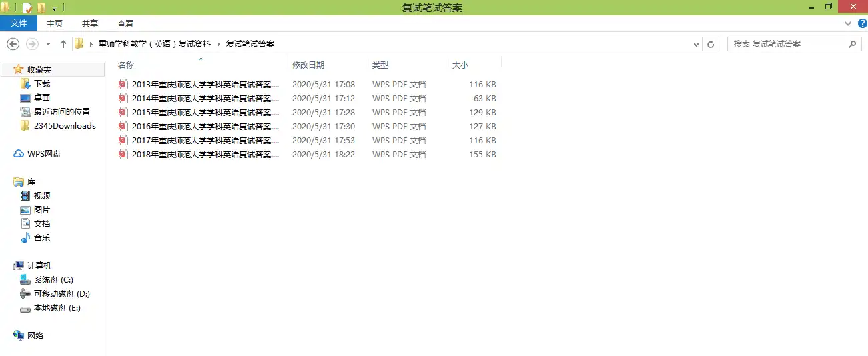
Task: Open 计算机 node
Action: (x=39, y=266)
